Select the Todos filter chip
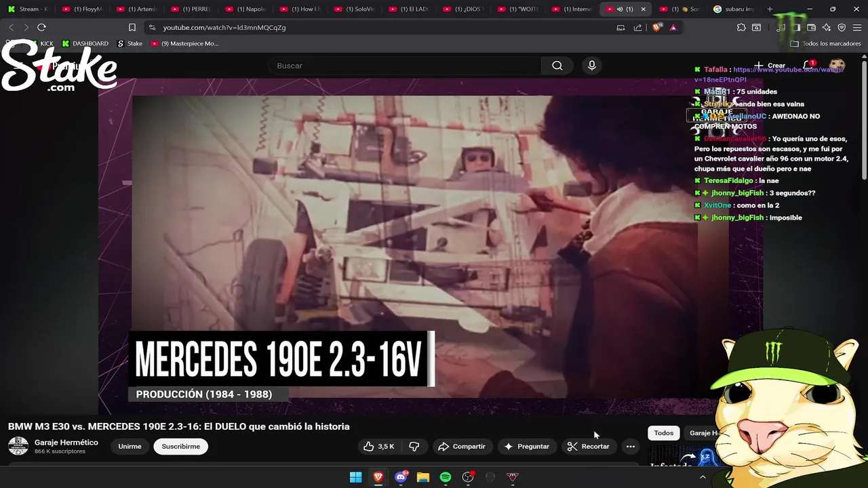868x488 pixels. click(663, 433)
